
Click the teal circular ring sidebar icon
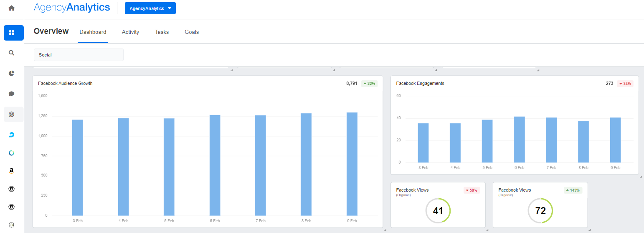click(x=12, y=153)
